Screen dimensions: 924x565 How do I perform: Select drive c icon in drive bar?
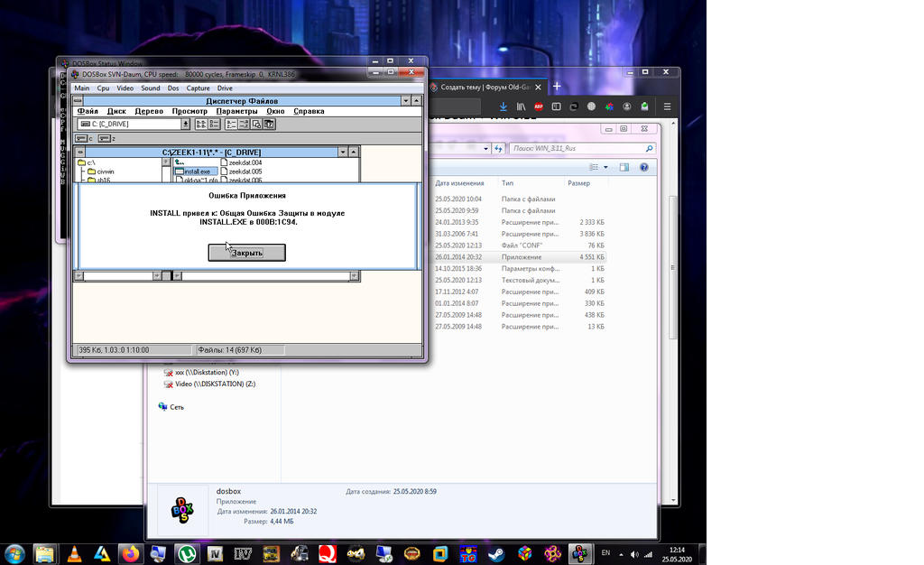point(82,139)
